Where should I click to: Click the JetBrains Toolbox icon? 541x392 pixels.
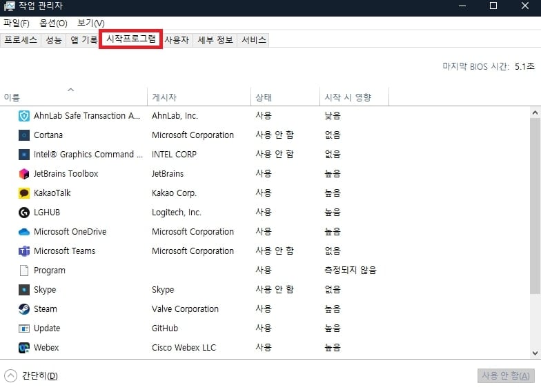pyautogui.click(x=23, y=174)
